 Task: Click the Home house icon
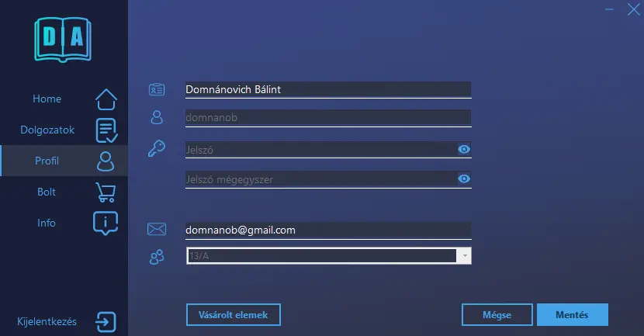(x=106, y=99)
